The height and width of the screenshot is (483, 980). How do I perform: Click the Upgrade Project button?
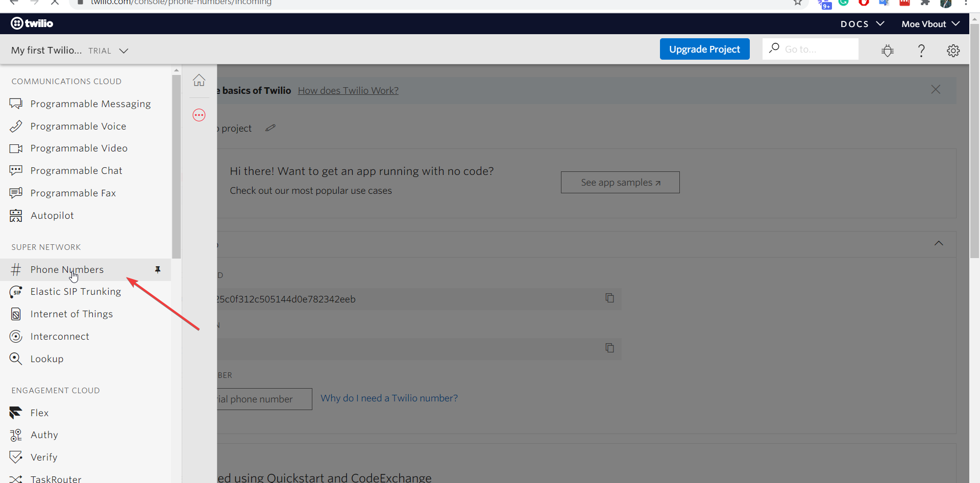click(704, 49)
